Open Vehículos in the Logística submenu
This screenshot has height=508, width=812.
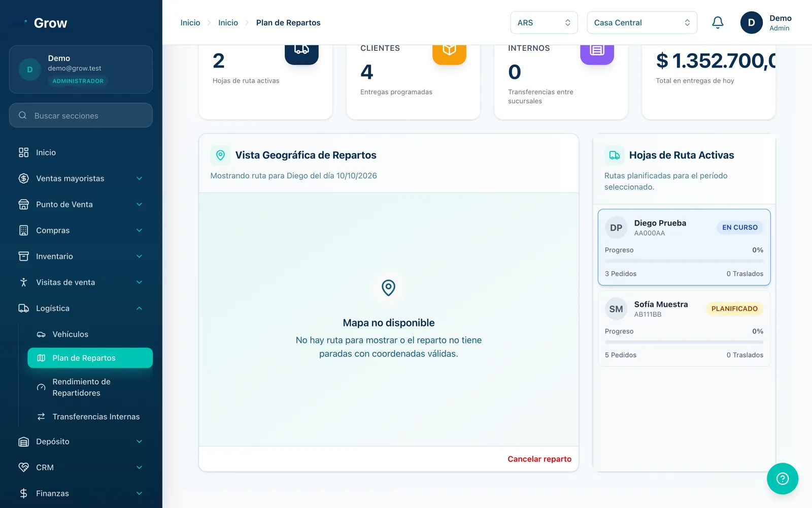[x=90, y=334]
